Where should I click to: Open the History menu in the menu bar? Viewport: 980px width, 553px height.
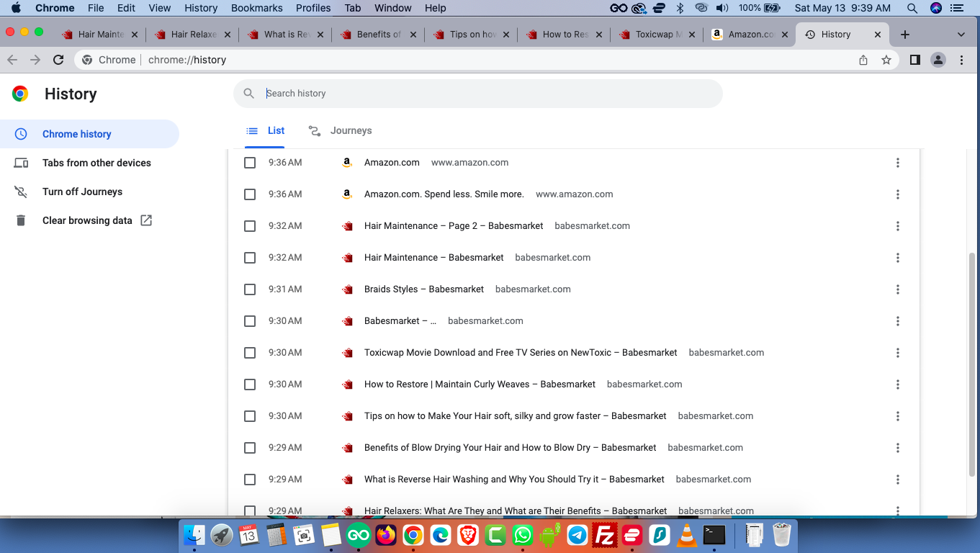click(200, 8)
